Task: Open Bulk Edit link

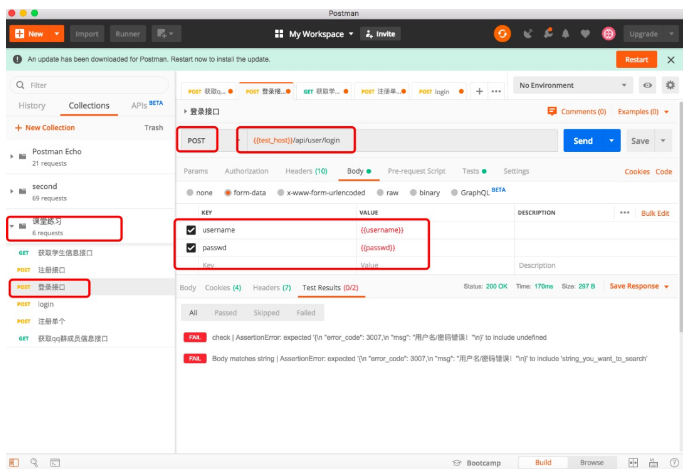Action: [655, 213]
